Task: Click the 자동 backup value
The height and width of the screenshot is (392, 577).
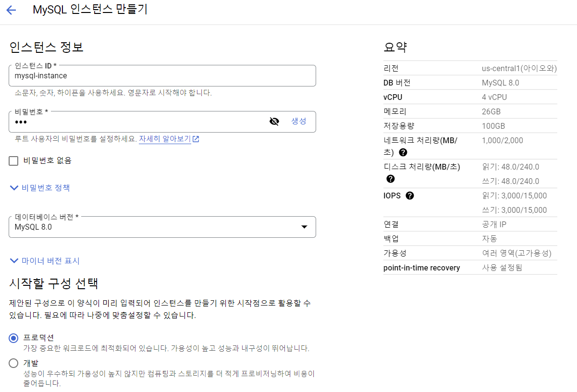Action: [x=490, y=239]
